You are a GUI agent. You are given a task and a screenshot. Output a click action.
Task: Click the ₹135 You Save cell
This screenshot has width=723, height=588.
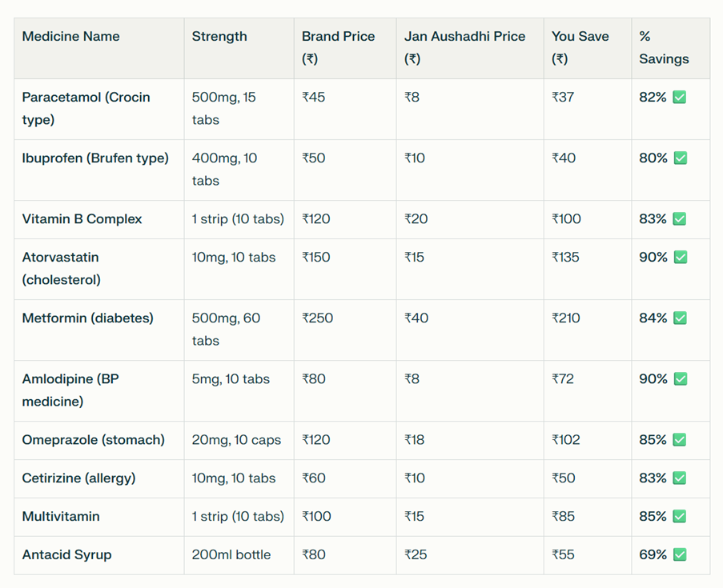click(565, 258)
